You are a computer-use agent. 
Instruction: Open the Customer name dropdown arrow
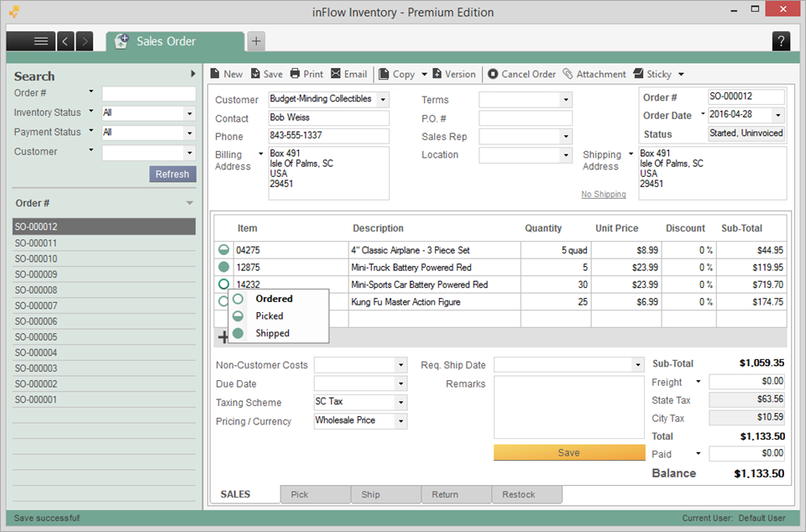[x=383, y=100]
